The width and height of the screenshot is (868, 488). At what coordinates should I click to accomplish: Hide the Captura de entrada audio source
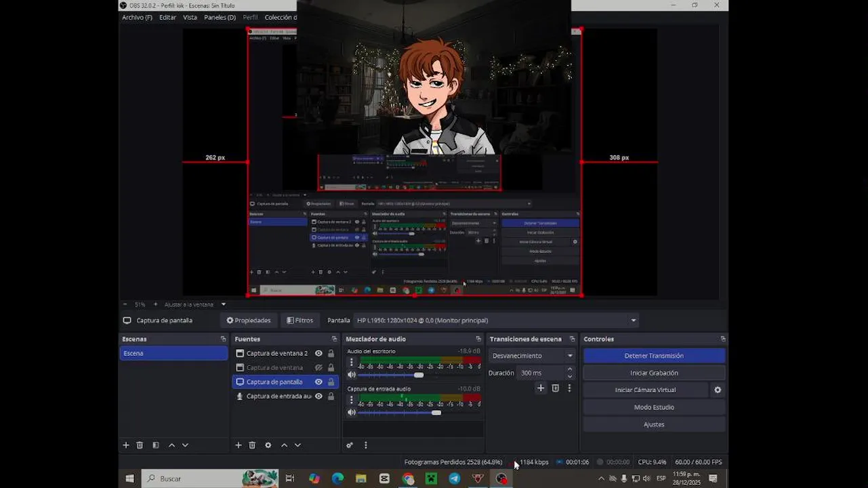pyautogui.click(x=318, y=396)
